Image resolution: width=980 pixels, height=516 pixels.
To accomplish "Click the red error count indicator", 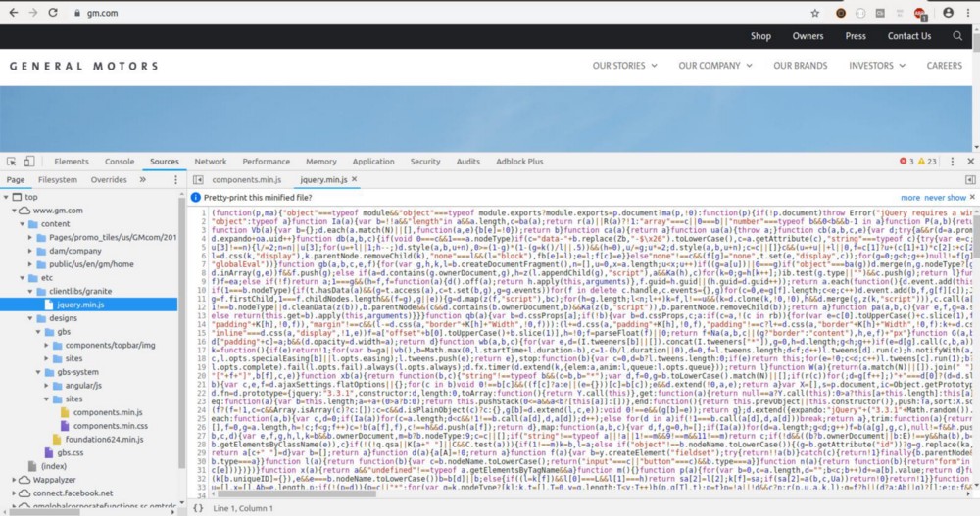I will pos(906,162).
